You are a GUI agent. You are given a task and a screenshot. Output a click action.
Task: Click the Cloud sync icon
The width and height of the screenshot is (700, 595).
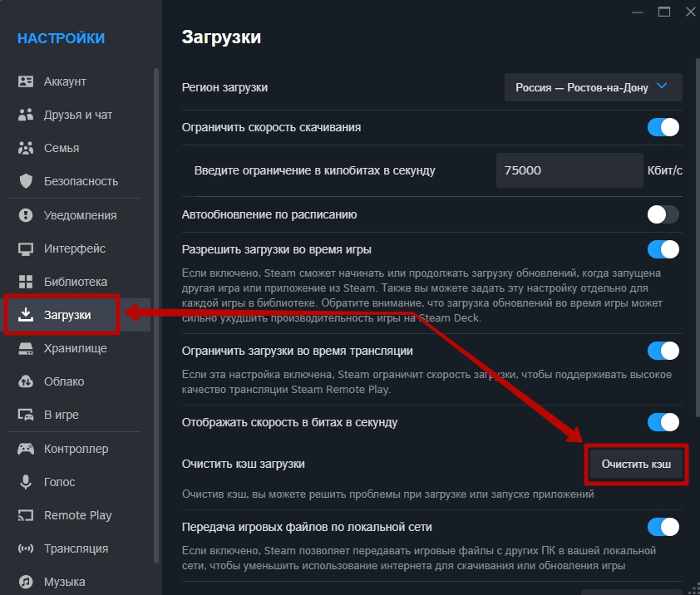click(26, 381)
